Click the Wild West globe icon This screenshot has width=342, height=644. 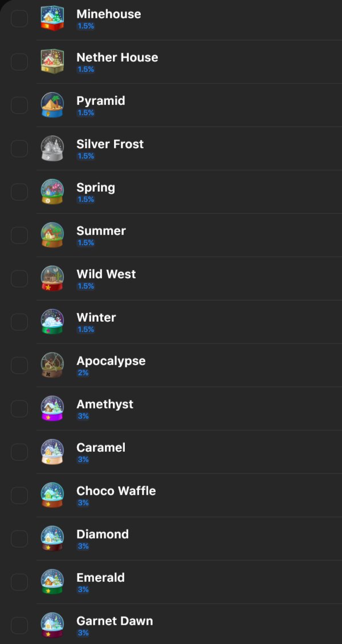52,278
